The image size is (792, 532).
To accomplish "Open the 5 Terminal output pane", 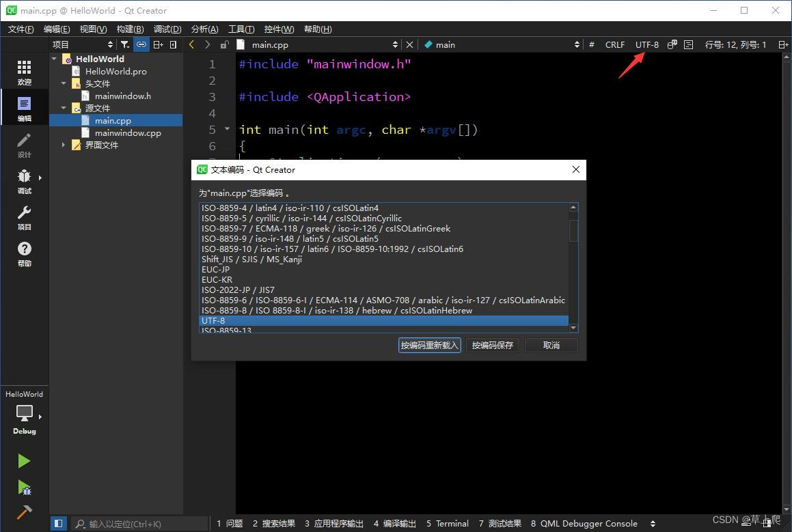I will click(448, 524).
